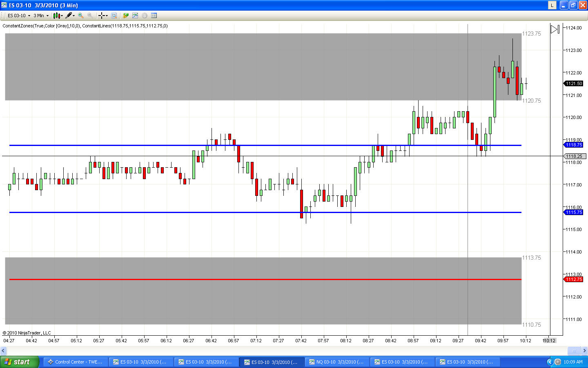Image resolution: width=588 pixels, height=368 pixels.
Task: Switch to Control Center taskbar button
Action: (x=76, y=362)
